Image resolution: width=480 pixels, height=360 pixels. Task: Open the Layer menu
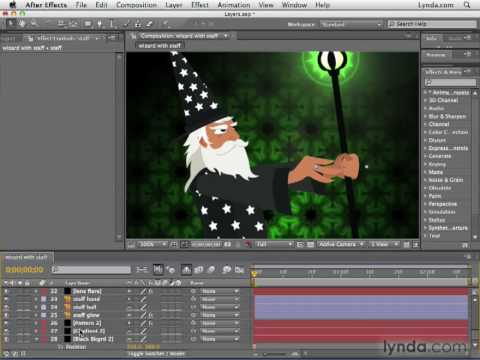[174, 5]
